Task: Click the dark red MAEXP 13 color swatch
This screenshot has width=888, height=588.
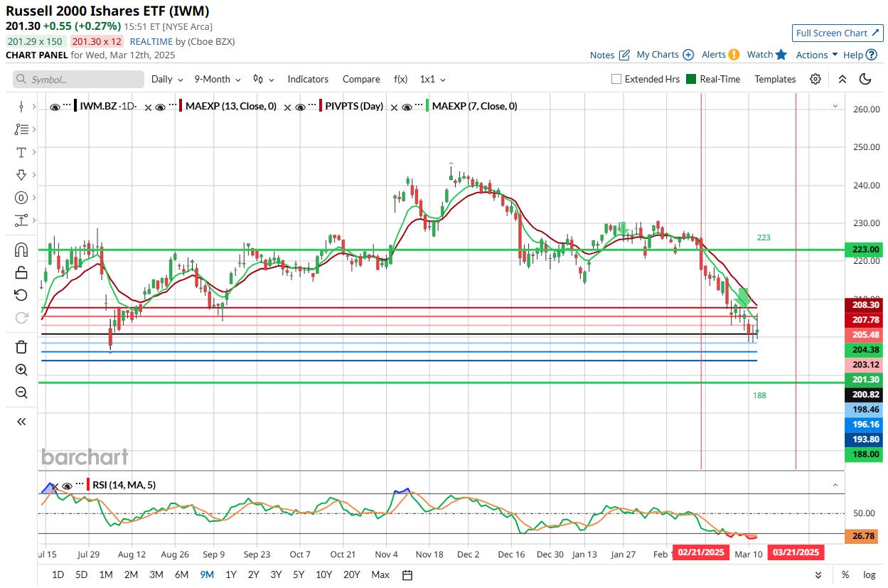Action: click(x=182, y=107)
